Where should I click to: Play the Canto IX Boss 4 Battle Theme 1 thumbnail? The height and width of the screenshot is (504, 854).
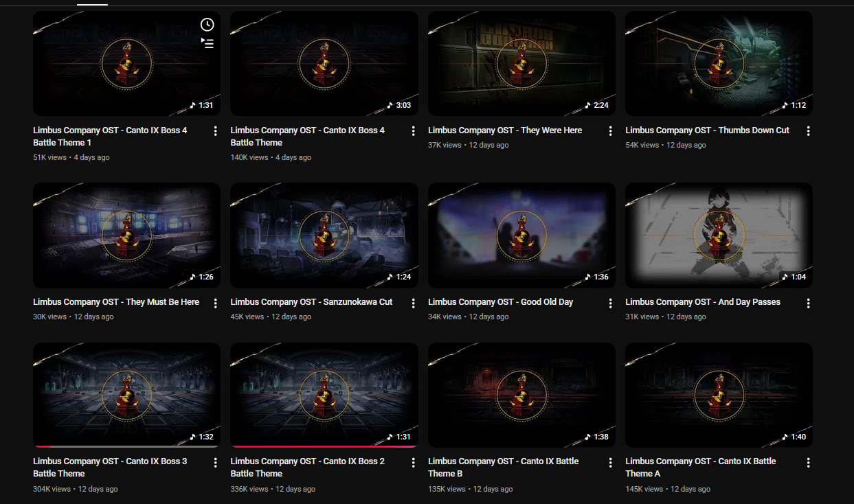[x=127, y=63]
